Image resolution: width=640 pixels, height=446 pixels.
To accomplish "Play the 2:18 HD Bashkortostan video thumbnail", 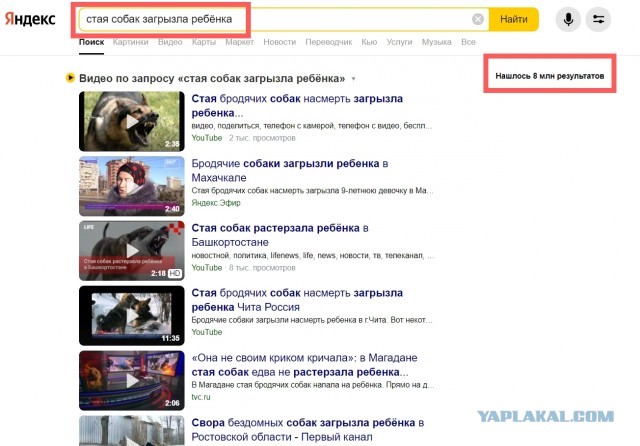I will pos(132,251).
